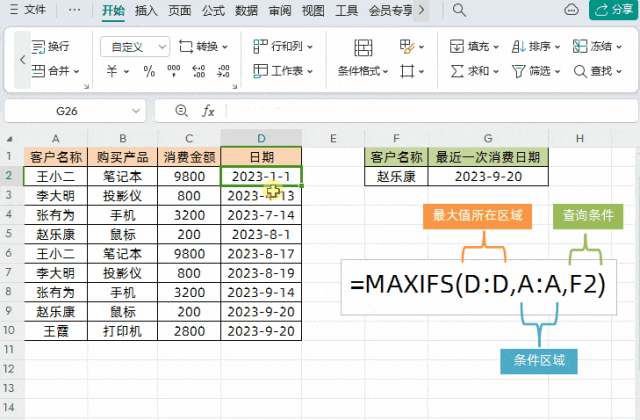Viewport: 640px width, 420px height.
Task: Click the percent style icon
Action: (149, 71)
